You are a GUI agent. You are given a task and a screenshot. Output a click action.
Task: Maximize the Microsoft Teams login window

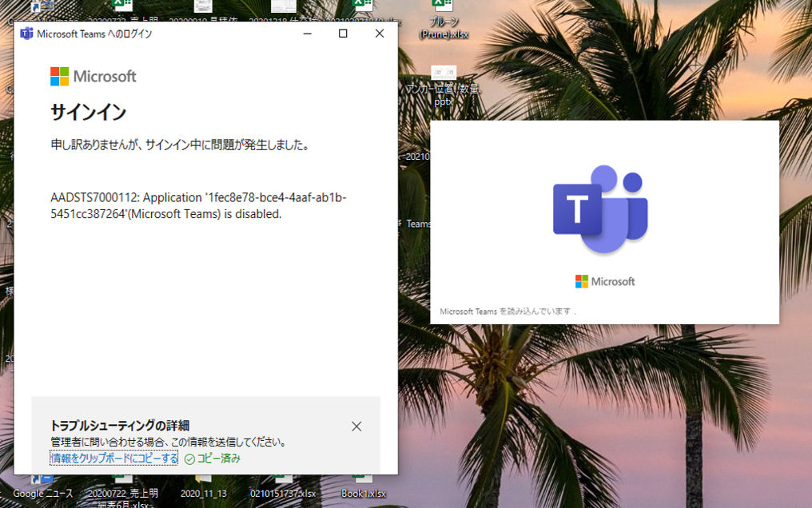click(x=343, y=34)
